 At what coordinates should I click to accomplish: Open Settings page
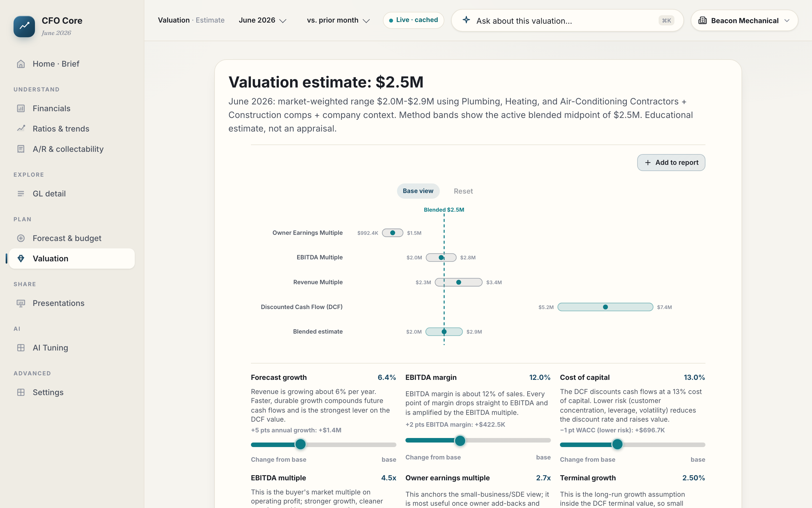pyautogui.click(x=72, y=392)
